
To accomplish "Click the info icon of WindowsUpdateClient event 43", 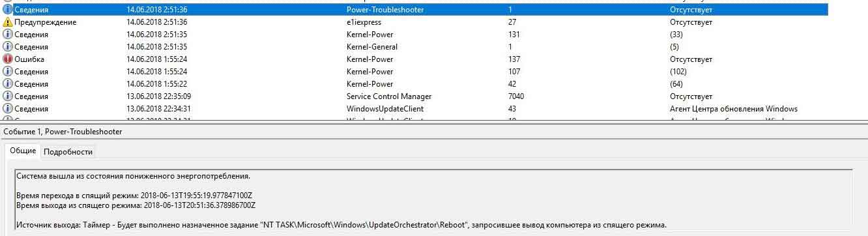I will pos(8,109).
